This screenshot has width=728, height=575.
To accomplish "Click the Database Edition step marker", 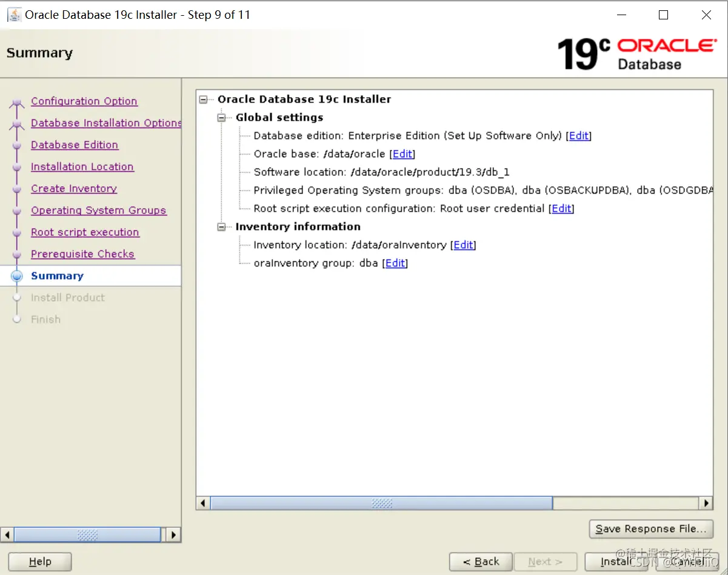I will point(17,146).
